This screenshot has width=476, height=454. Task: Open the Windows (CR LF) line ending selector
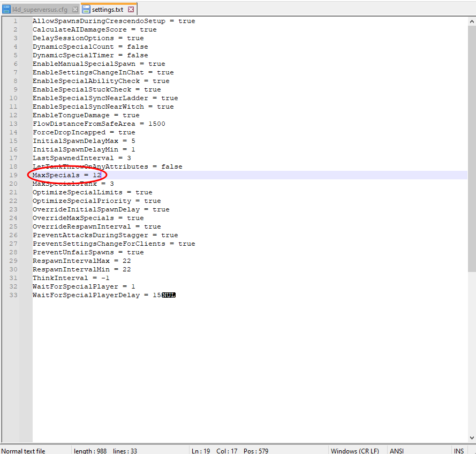355,451
